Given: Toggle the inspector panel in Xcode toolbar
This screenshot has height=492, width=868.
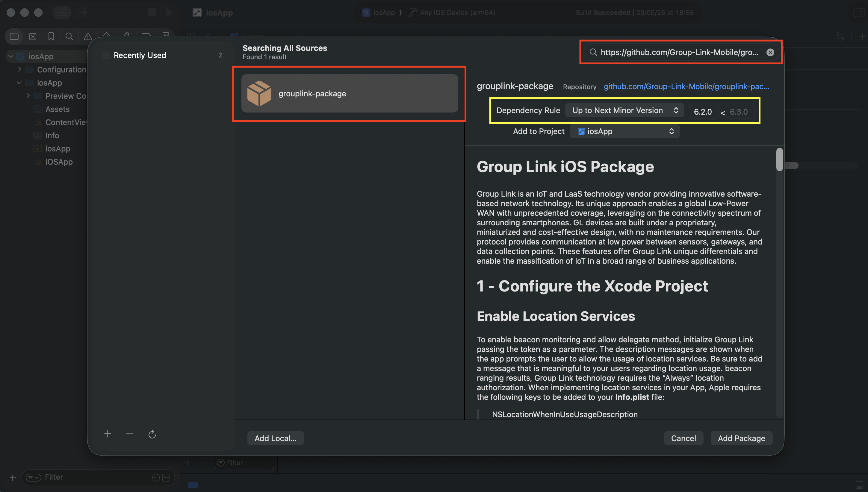Looking at the screenshot, I should [x=859, y=13].
